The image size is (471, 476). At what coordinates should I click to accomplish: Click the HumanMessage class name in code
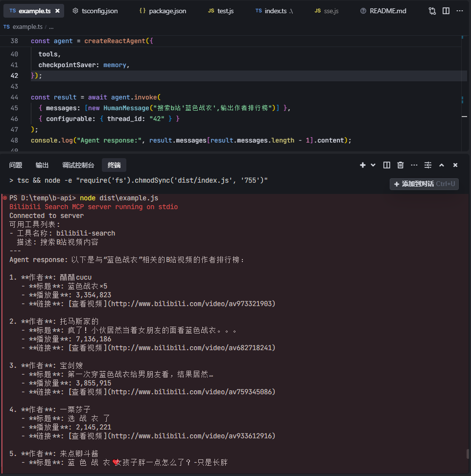click(x=126, y=108)
